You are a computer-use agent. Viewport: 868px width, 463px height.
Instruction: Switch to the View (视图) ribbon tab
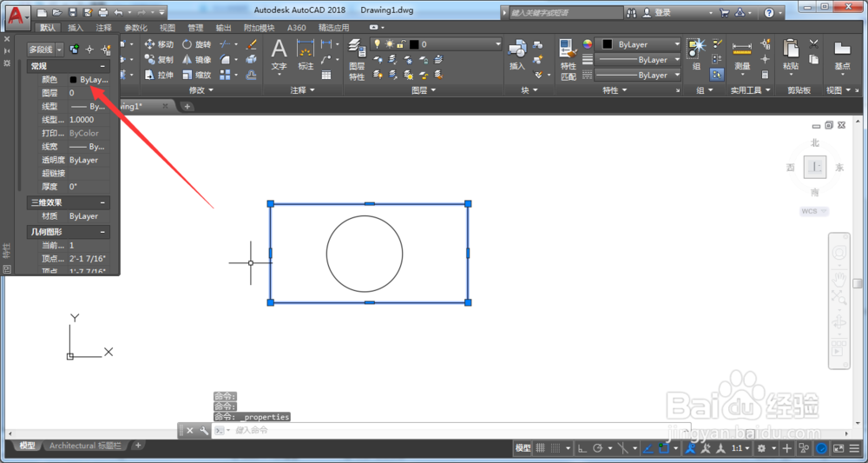168,28
